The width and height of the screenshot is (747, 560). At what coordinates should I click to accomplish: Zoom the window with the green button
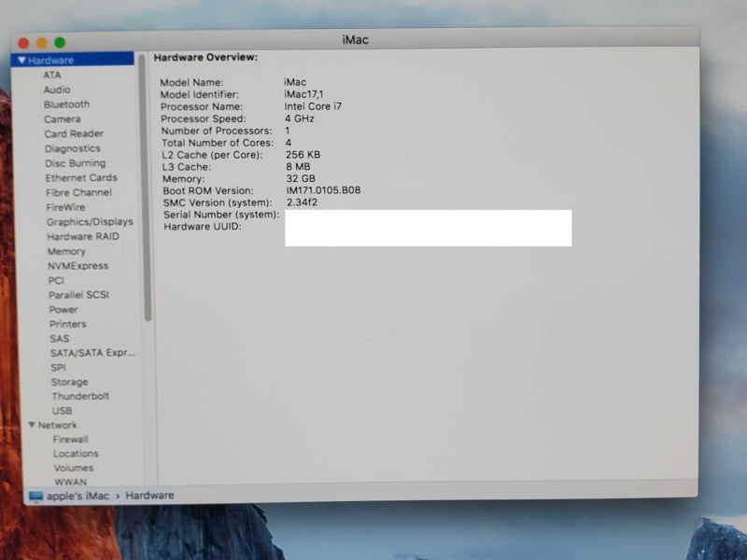click(x=60, y=42)
